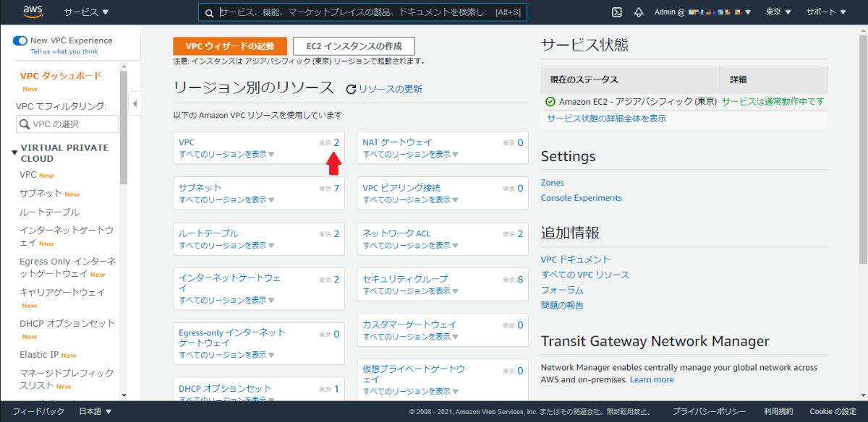Click the search magnifier icon in top bar
868x422 pixels.
click(209, 13)
